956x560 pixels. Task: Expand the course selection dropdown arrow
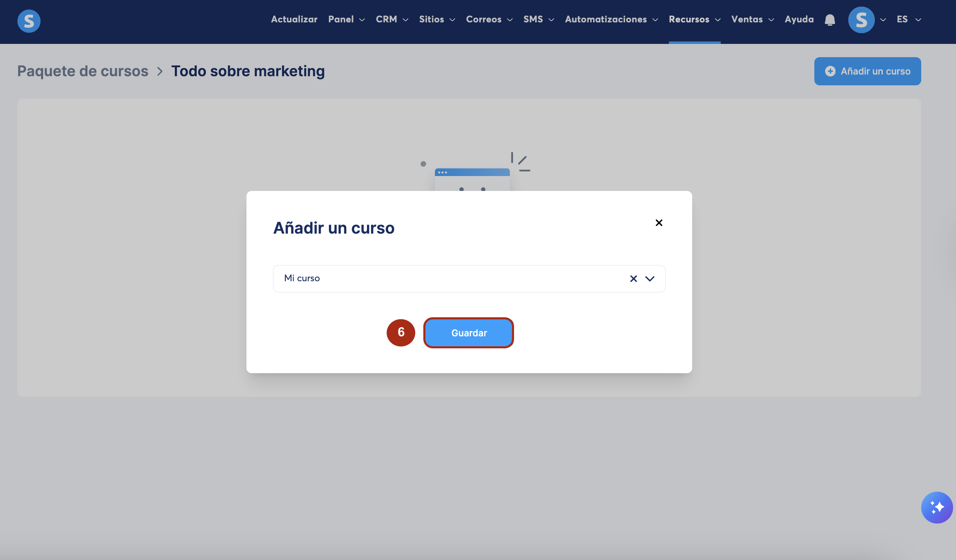[x=650, y=279]
